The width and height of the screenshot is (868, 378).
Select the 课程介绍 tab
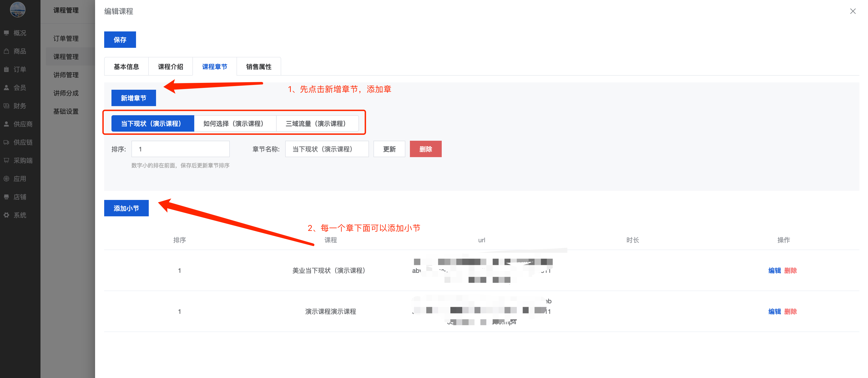click(x=171, y=67)
